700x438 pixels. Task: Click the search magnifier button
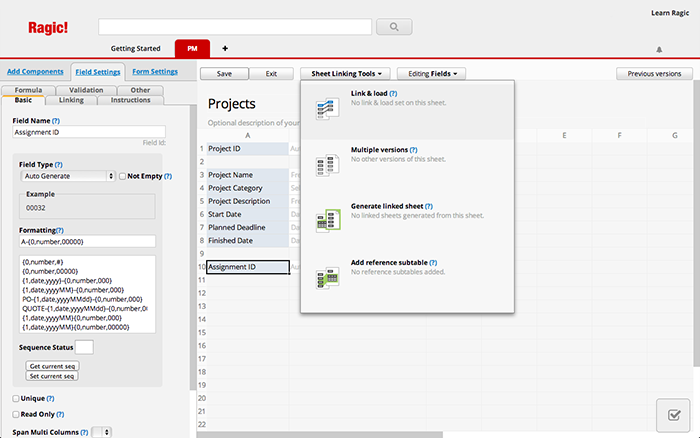(393, 27)
